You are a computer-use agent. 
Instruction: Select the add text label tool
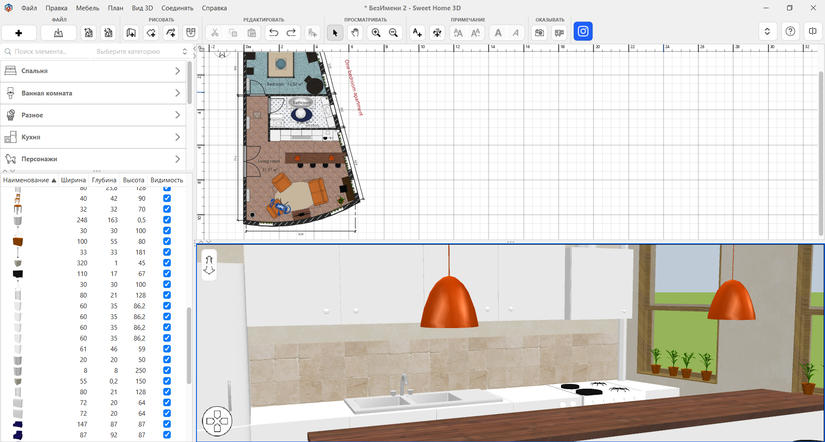pyautogui.click(x=417, y=33)
